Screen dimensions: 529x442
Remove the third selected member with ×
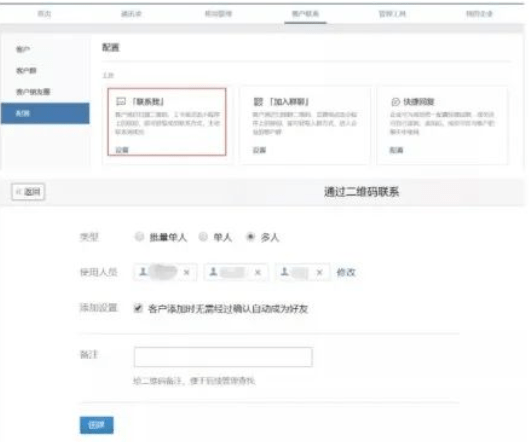[x=319, y=272]
